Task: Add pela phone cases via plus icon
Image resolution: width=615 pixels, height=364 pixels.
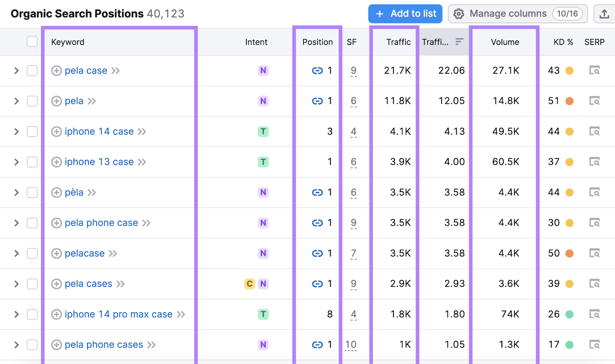Action: pos(57,345)
